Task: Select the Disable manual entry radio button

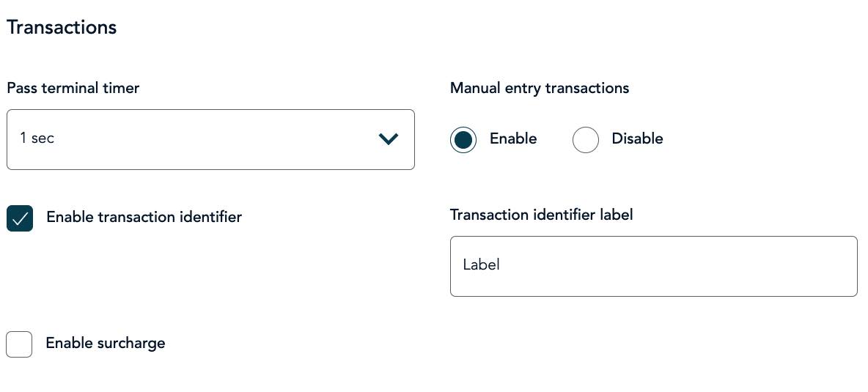Action: [586, 139]
